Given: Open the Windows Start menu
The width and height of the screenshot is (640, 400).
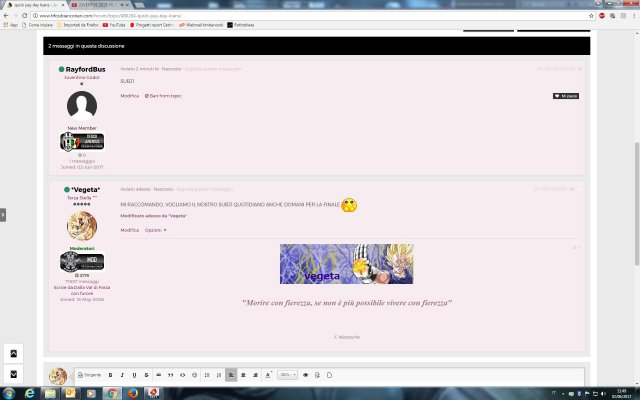Looking at the screenshot, I should [9, 393].
